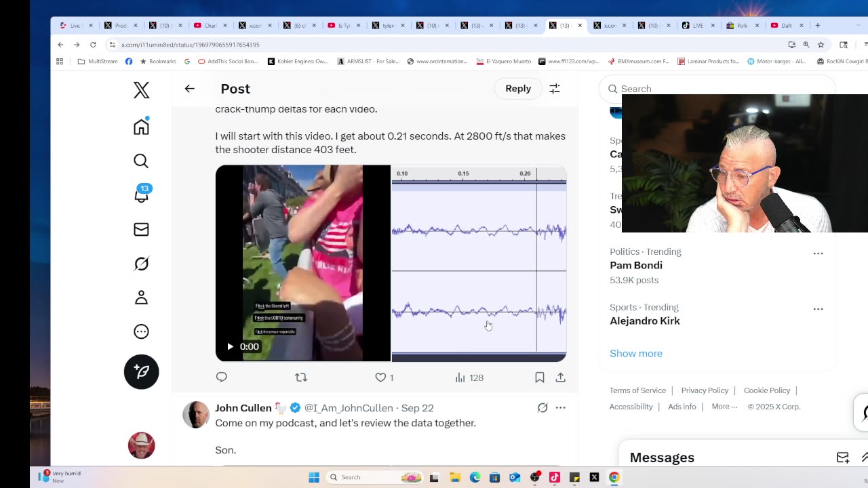Play the embedded video
Screen dimensions: 868x488
230,346
